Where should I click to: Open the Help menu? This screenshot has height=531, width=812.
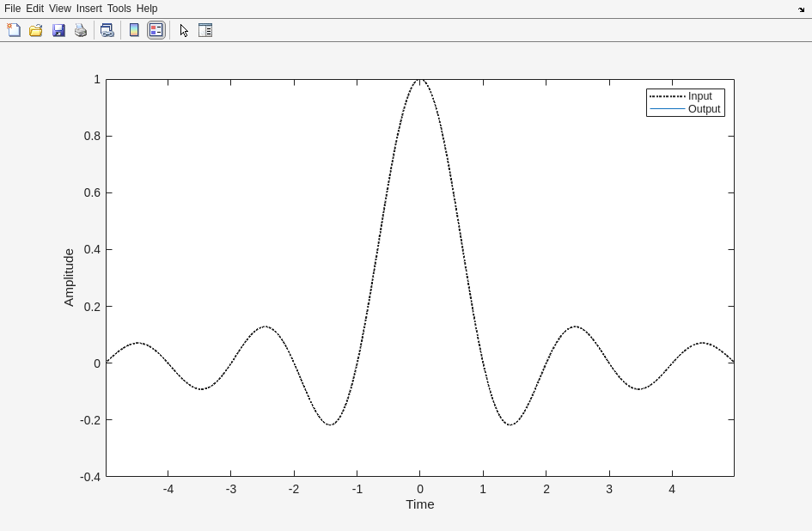pyautogui.click(x=147, y=9)
